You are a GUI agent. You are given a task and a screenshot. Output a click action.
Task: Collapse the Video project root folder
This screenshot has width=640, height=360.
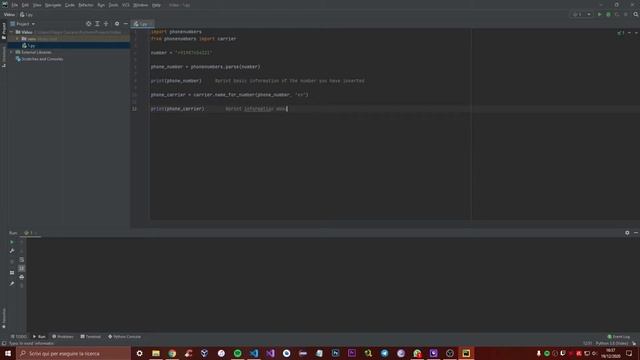pyautogui.click(x=11, y=32)
